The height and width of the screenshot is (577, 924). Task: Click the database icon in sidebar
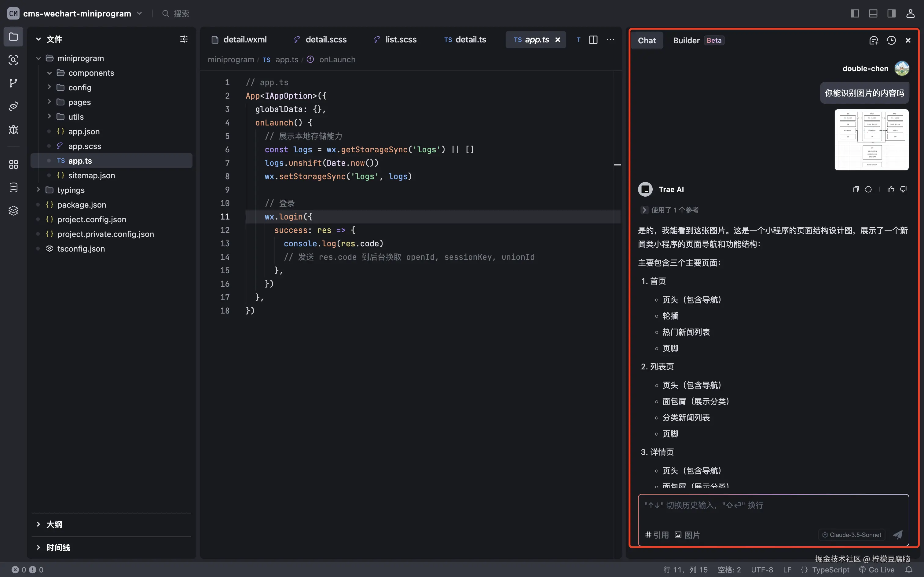click(13, 187)
